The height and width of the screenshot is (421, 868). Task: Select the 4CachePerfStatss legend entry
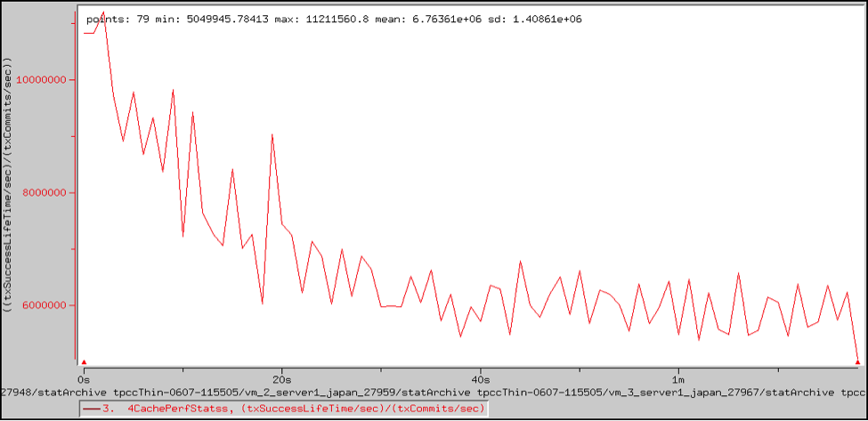pyautogui.click(x=283, y=409)
